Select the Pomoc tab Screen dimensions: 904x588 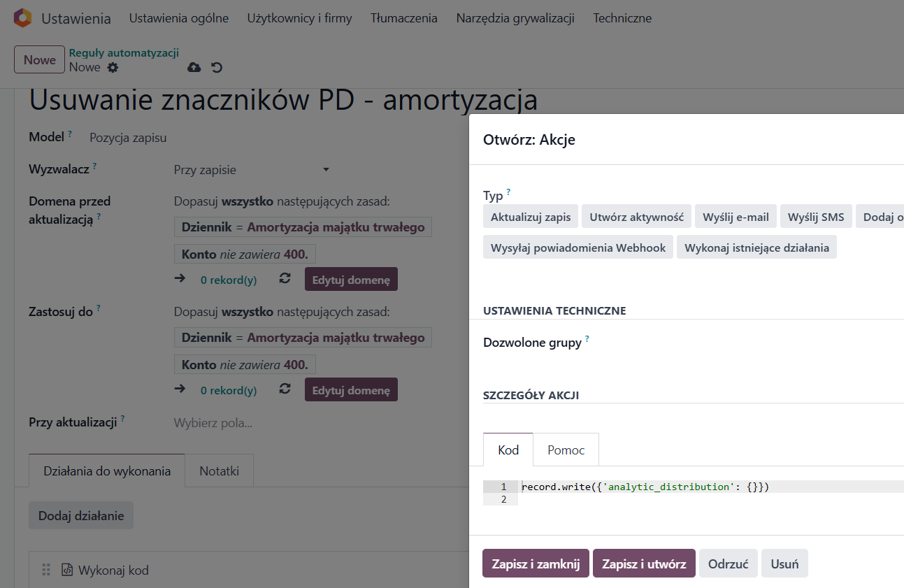pos(566,450)
